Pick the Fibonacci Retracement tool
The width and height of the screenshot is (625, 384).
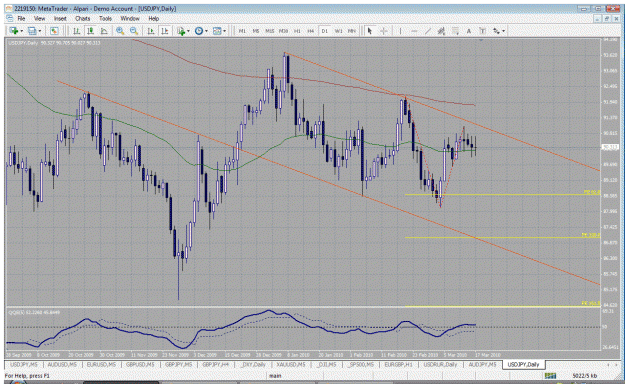coord(455,31)
